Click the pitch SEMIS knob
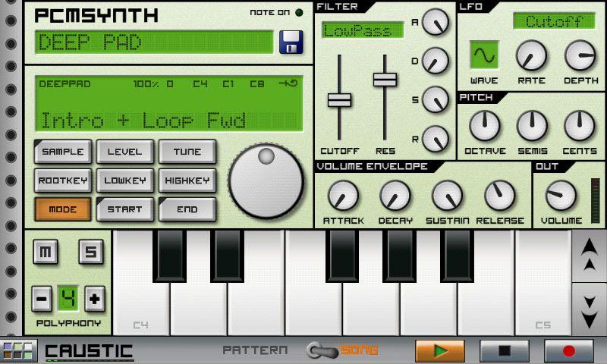Viewport: 607px width, 364px height. (532, 126)
